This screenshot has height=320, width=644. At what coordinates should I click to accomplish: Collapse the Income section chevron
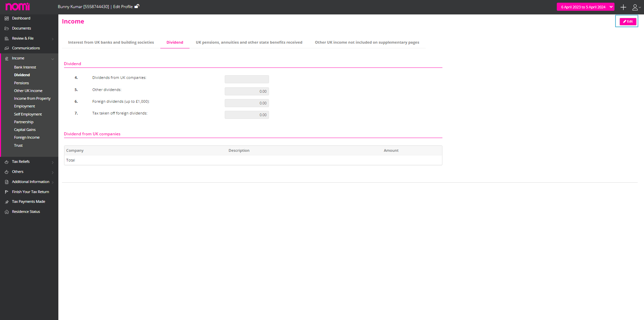coord(53,59)
